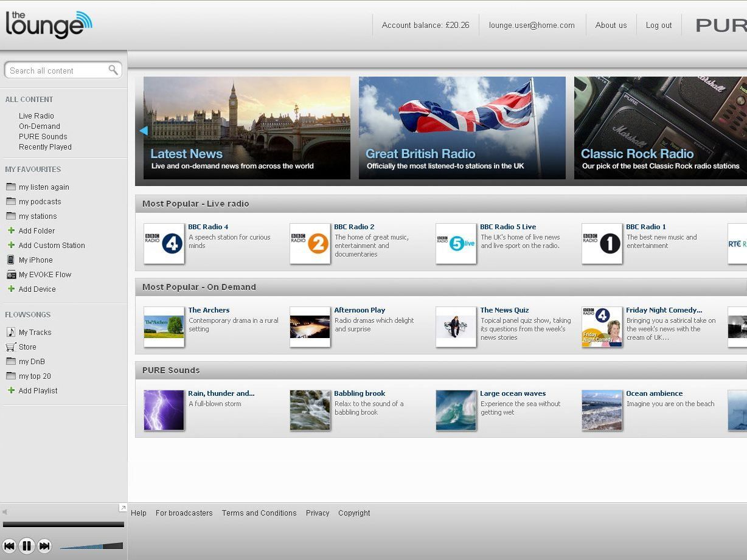Select the Add Folder plus icon

11,230
